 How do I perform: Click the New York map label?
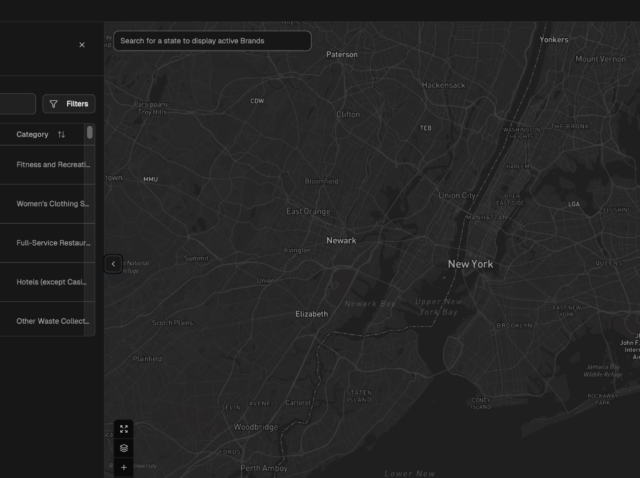click(x=471, y=264)
